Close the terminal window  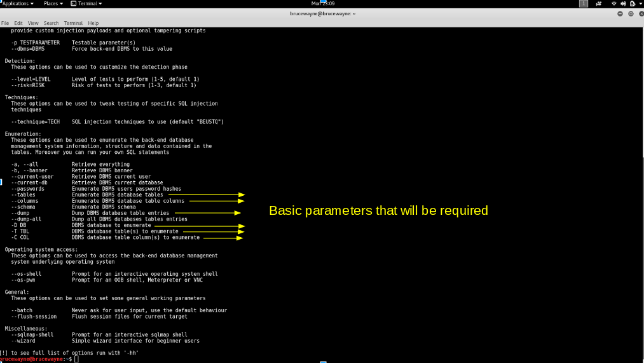coord(641,13)
